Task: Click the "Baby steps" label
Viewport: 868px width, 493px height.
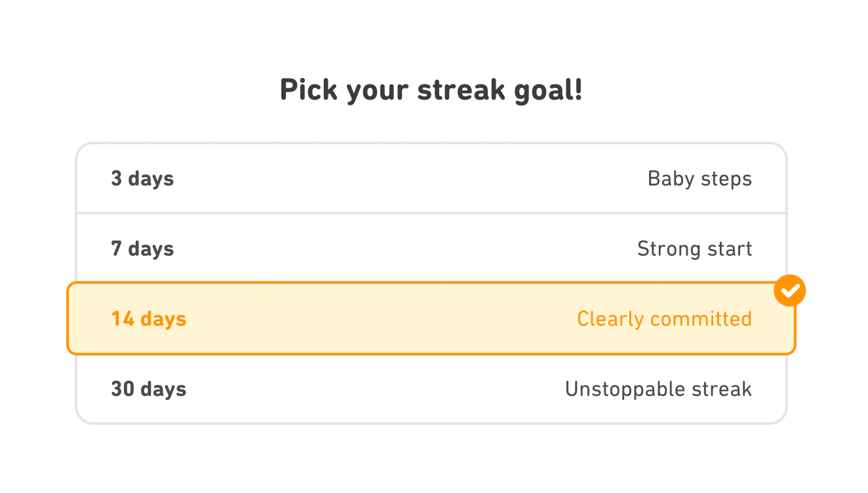Action: point(699,178)
